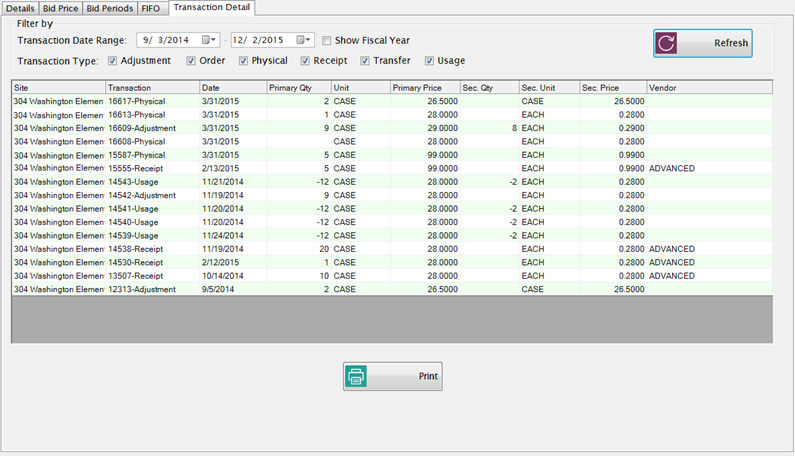Toggle the Show Fiscal Year checkbox
This screenshot has width=795, height=456.
(327, 40)
